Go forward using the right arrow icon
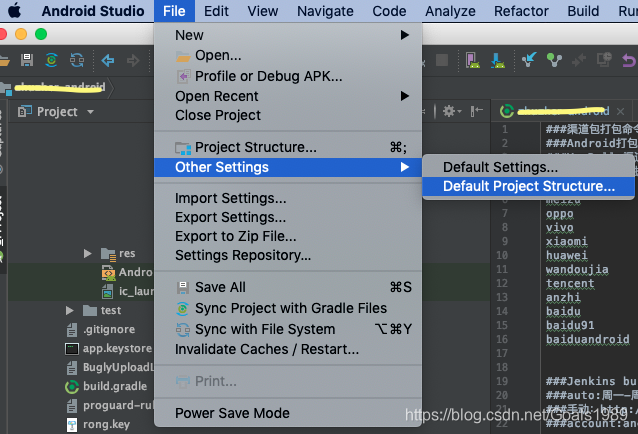This screenshot has width=638, height=434. [133, 61]
